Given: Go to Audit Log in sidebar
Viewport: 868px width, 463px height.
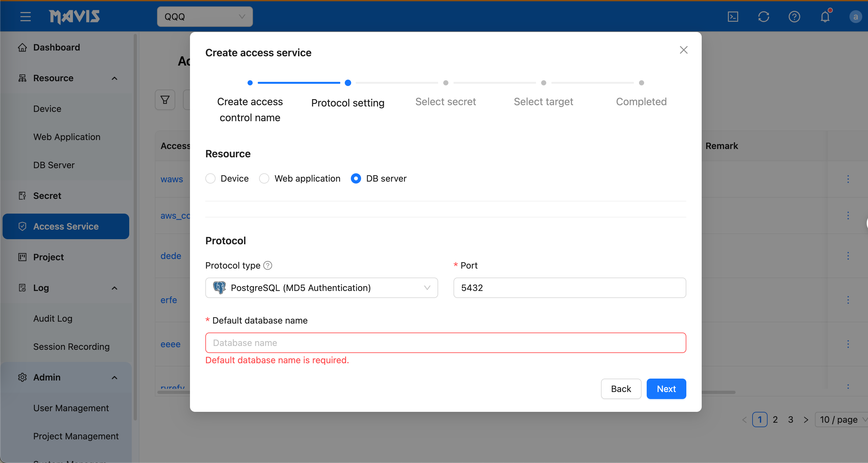Looking at the screenshot, I should coord(52,318).
